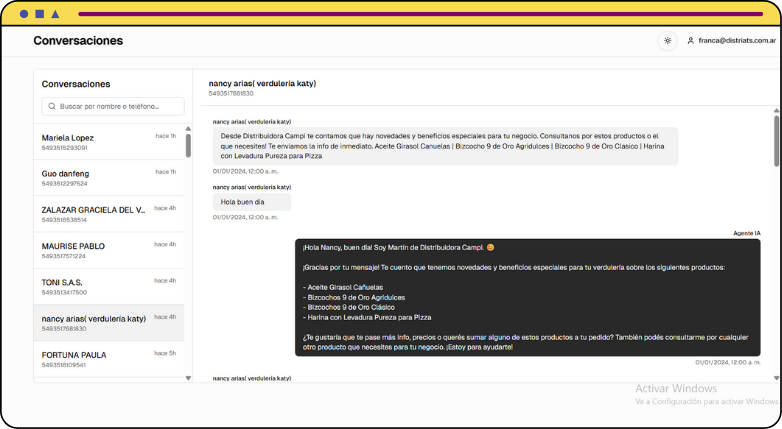The image size is (782, 429).
Task: Click the blue circle icon in the top bar
Action: 24,14
